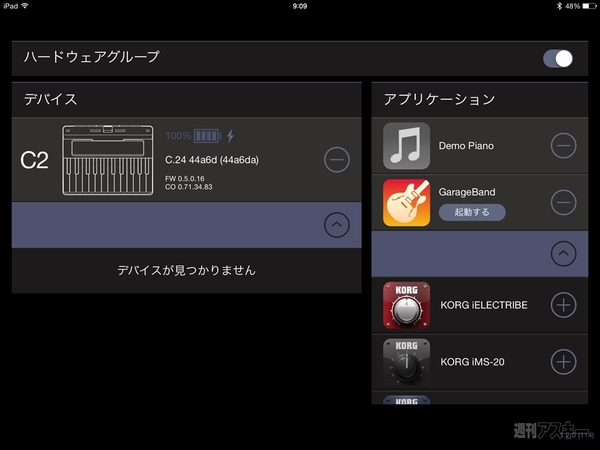Tap the KORG iELECTRIBE app icon

coord(406,305)
